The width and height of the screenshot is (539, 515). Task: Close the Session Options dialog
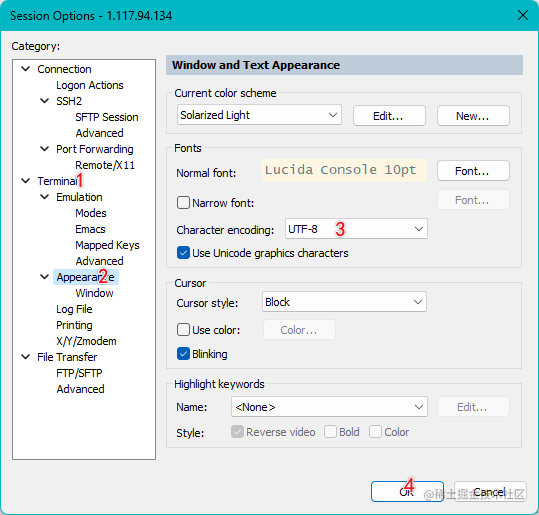(x=523, y=15)
